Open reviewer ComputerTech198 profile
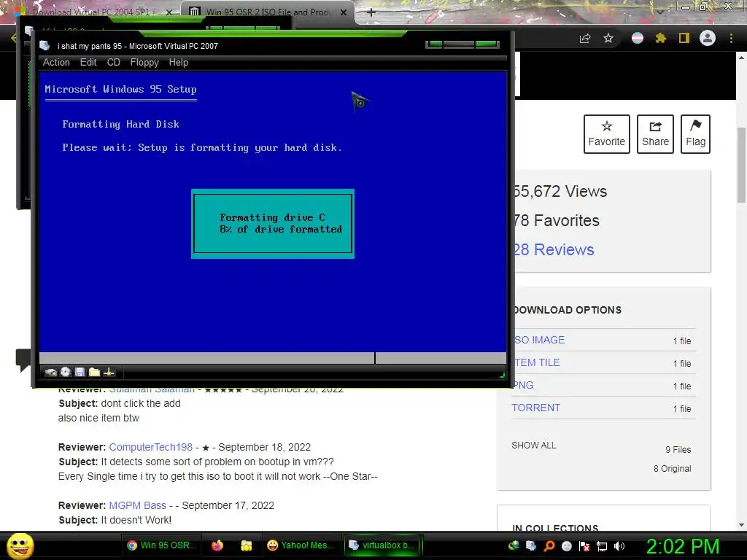This screenshot has height=560, width=747. click(x=150, y=447)
